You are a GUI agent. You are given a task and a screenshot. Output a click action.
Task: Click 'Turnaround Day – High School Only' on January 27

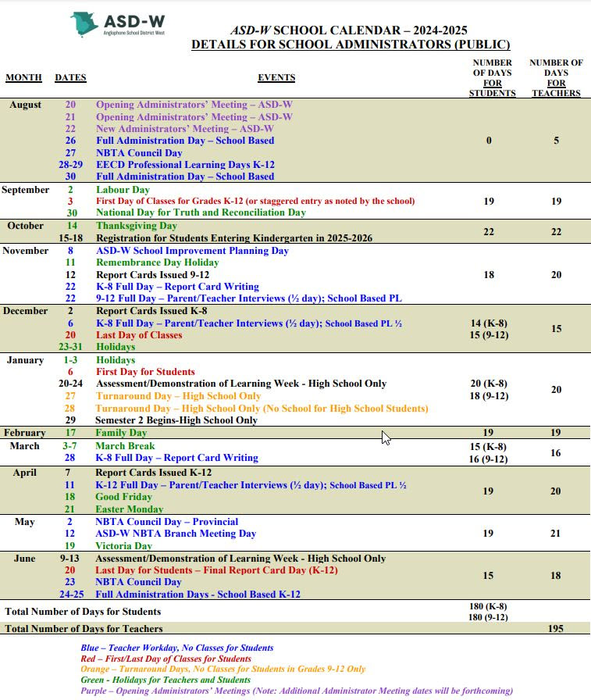(x=179, y=396)
